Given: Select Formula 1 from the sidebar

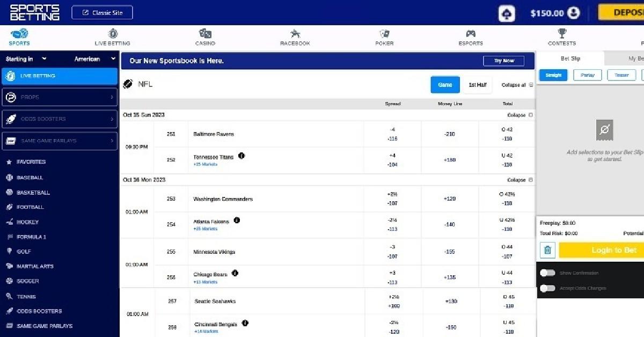Looking at the screenshot, I should pyautogui.click(x=31, y=237).
